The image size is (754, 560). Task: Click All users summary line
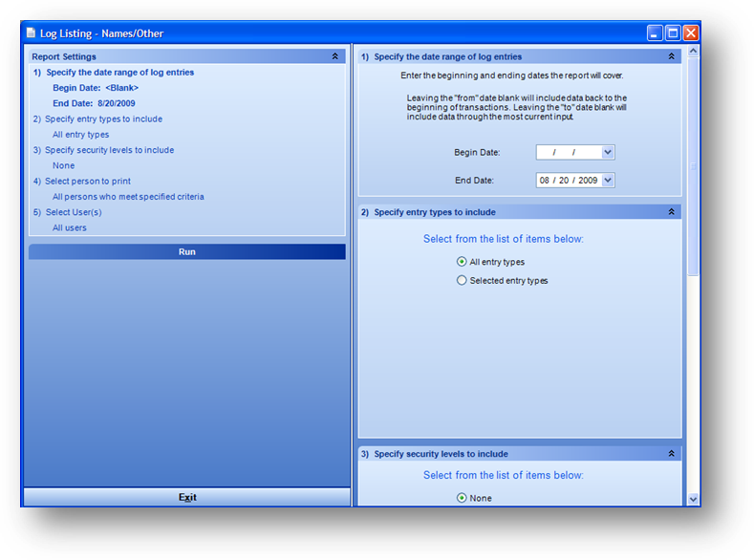tap(69, 227)
